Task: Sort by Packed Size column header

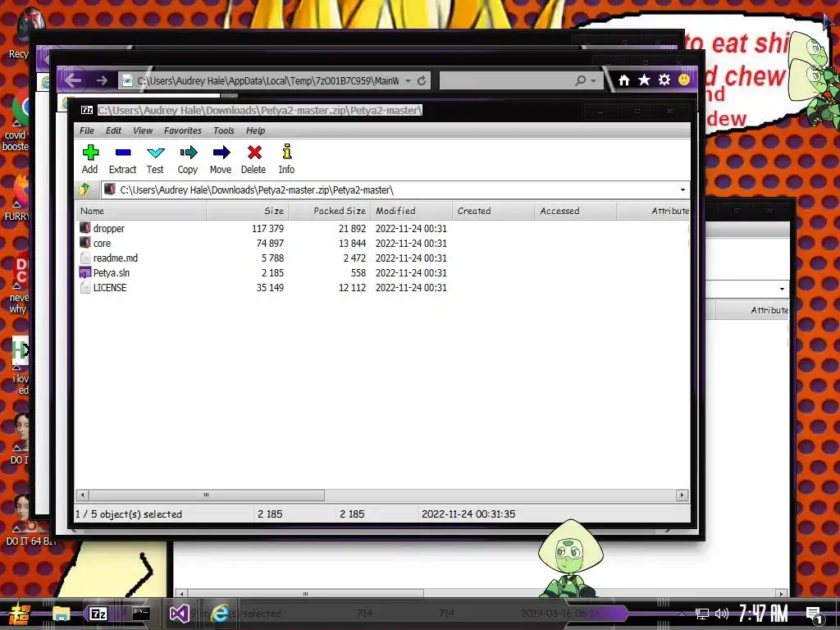Action: click(x=330, y=211)
